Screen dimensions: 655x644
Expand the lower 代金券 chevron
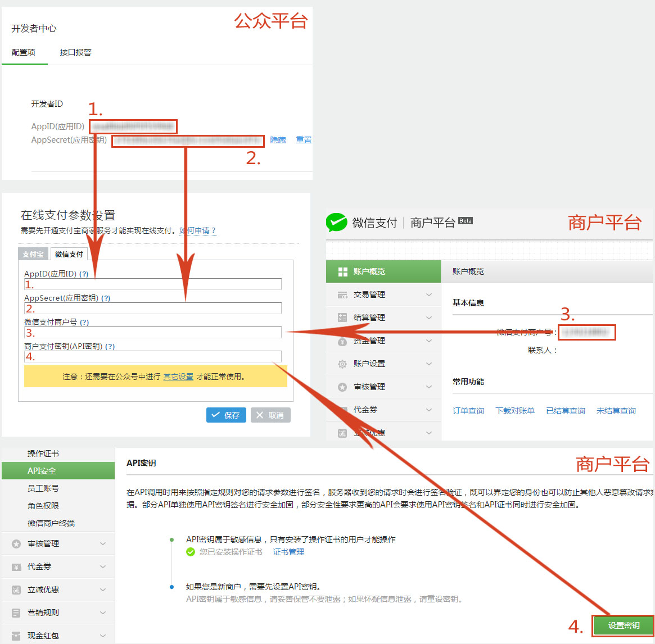tap(103, 567)
